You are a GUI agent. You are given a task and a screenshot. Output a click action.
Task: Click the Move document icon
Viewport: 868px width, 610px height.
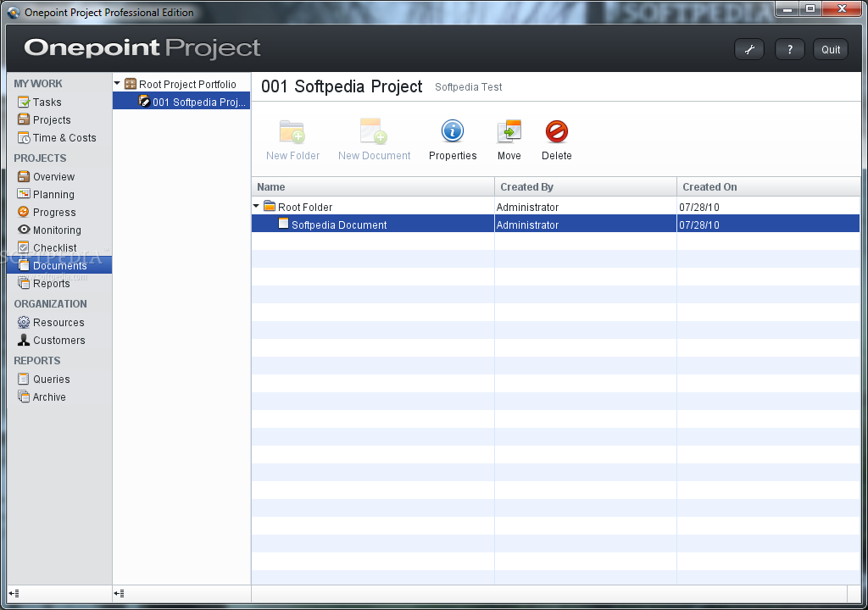pos(509,131)
